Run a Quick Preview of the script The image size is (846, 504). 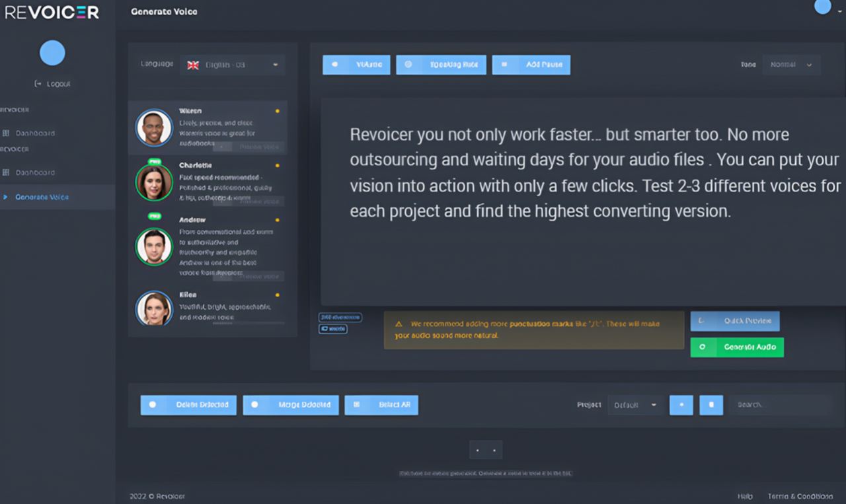[734, 321]
